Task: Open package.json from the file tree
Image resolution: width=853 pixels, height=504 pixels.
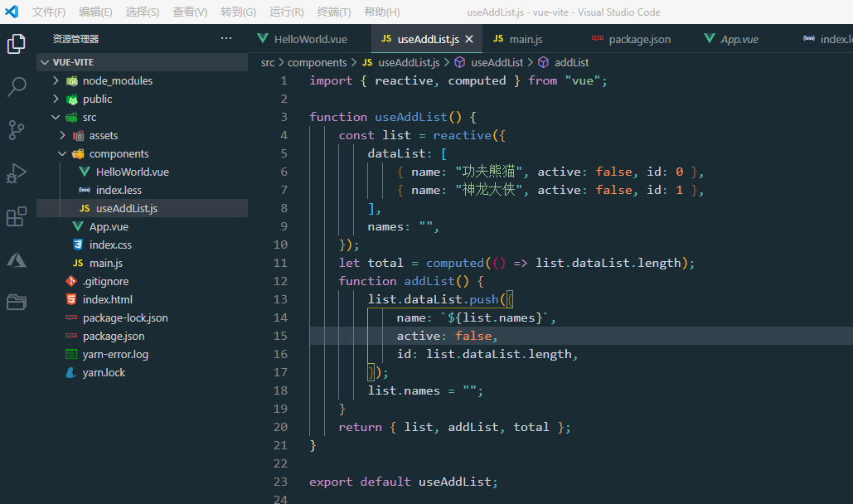Action: pyautogui.click(x=114, y=336)
